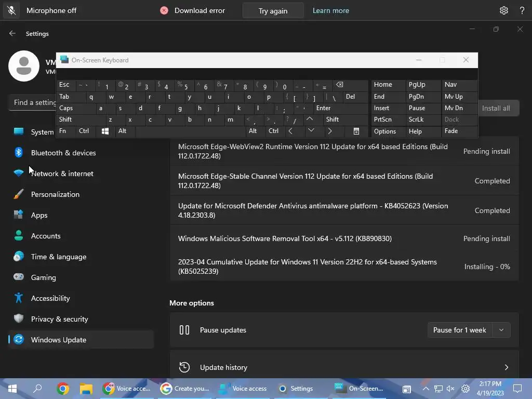
Task: Click the Pause updates pause icon
Action: point(184,330)
